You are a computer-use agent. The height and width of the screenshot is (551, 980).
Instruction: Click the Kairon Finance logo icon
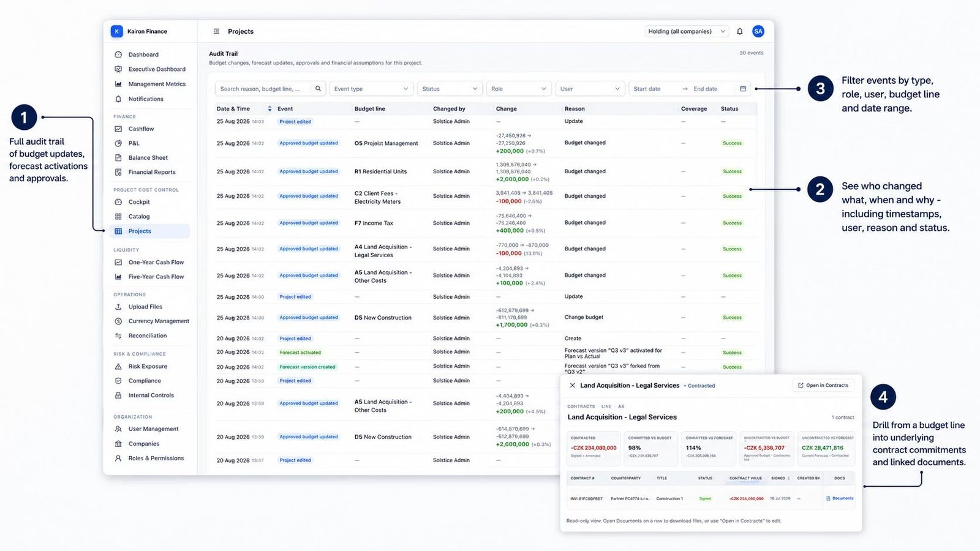(x=117, y=31)
